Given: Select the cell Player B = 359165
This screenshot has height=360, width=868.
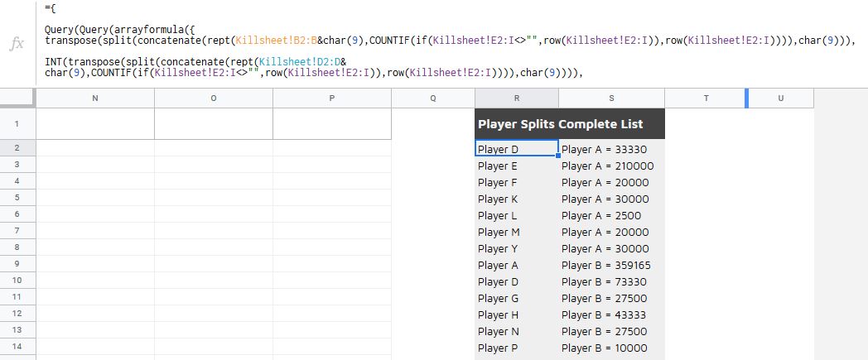Looking at the screenshot, I should 612,264.
